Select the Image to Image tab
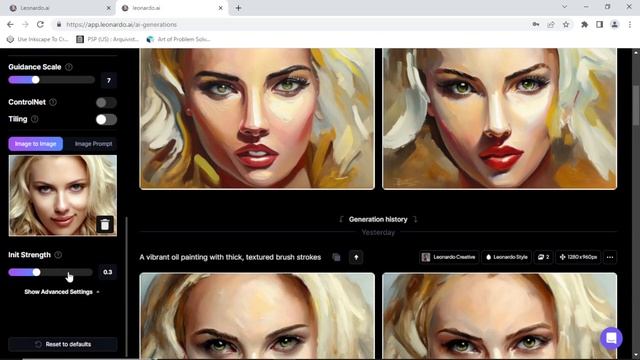This screenshot has width=640, height=360. 36,144
